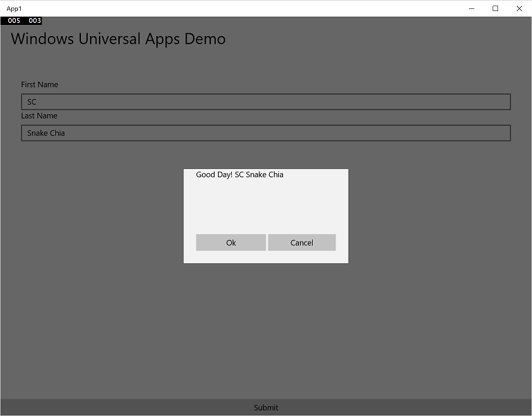Minimize the App1 window
This screenshot has height=416, width=532.
coord(472,8)
